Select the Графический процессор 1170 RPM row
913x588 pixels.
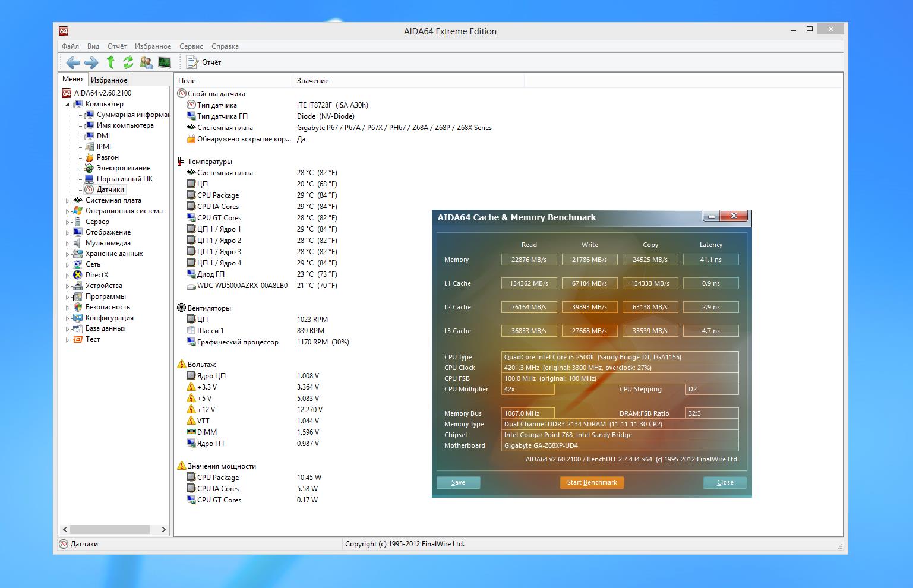[267, 342]
